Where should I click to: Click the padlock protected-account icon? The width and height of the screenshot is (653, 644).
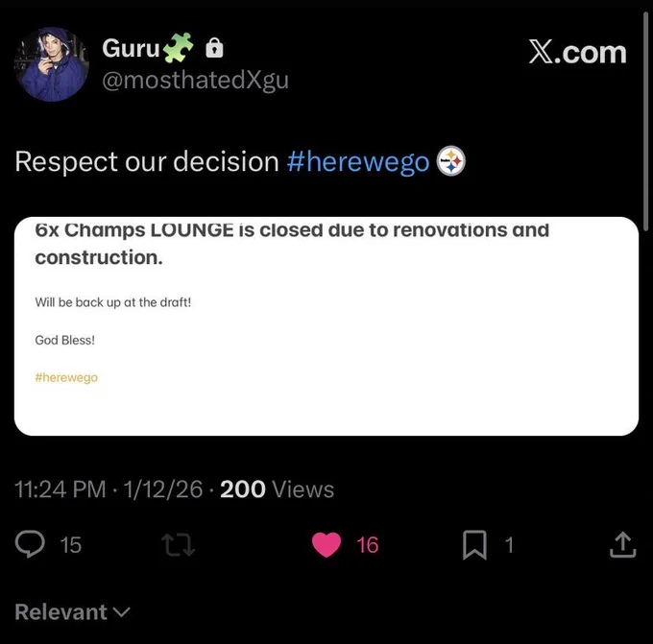[x=214, y=48]
